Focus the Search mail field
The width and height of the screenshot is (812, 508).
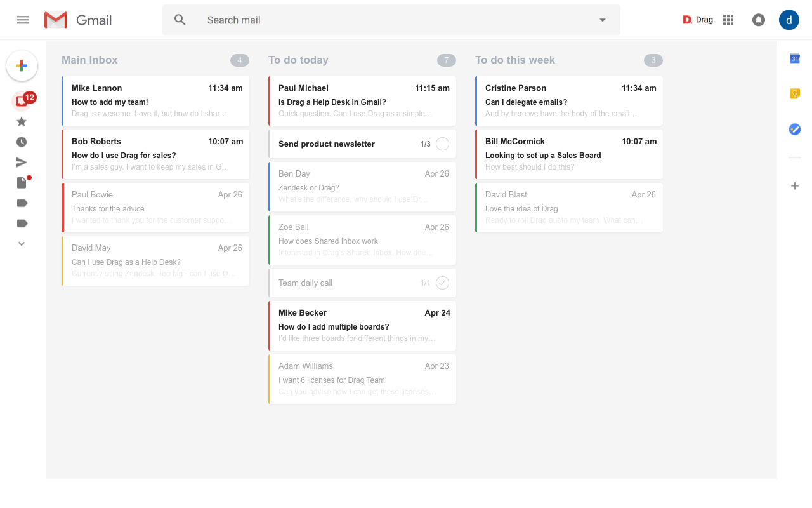point(391,20)
